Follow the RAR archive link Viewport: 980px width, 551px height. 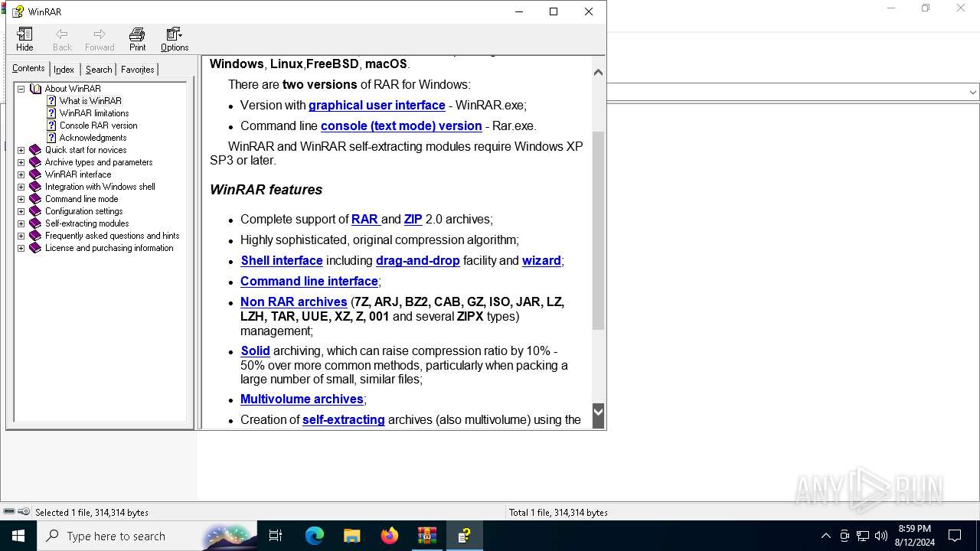365,220
